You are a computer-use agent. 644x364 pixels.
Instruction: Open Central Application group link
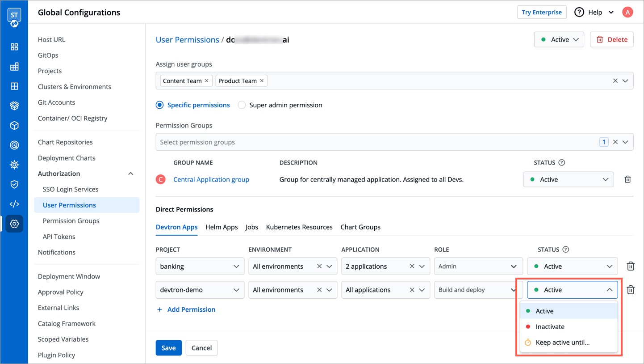point(211,179)
